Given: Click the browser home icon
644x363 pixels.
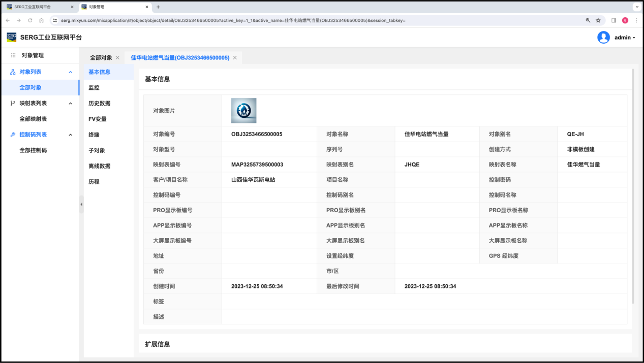Looking at the screenshot, I should pyautogui.click(x=41, y=20).
